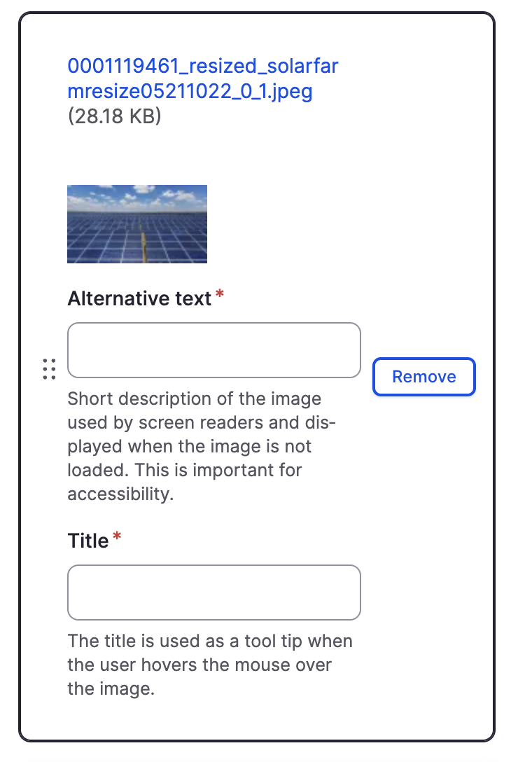This screenshot has width=532, height=762.
Task: Click "tool tip" in the Title description
Action: tap(272, 641)
